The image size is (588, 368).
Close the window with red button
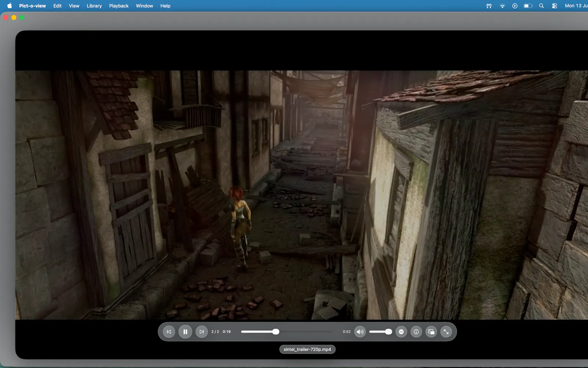pos(6,17)
